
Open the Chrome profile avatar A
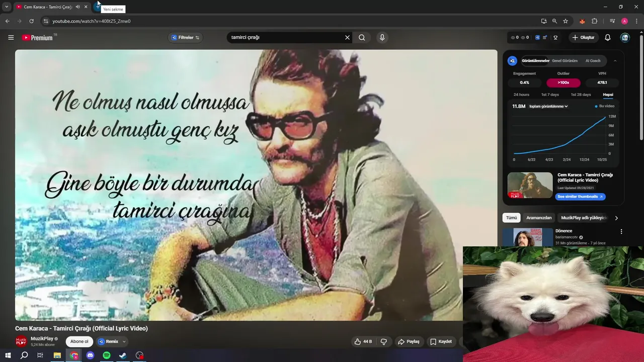pos(624,21)
